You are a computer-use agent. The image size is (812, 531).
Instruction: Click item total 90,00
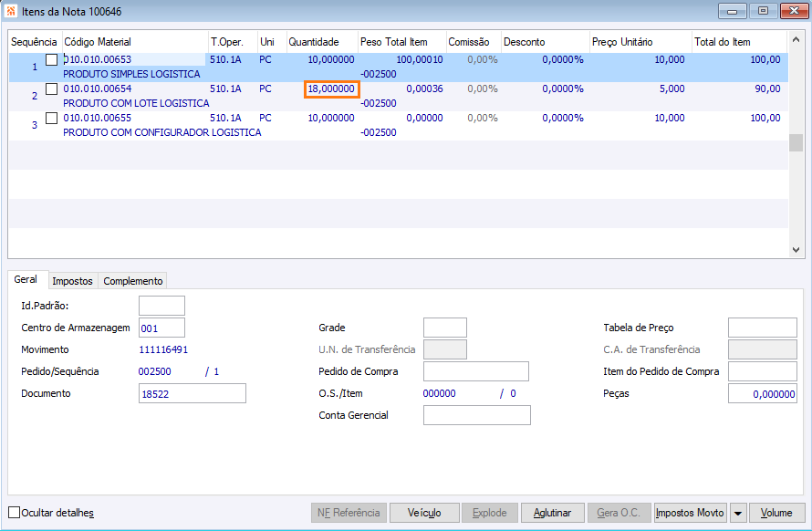click(767, 89)
